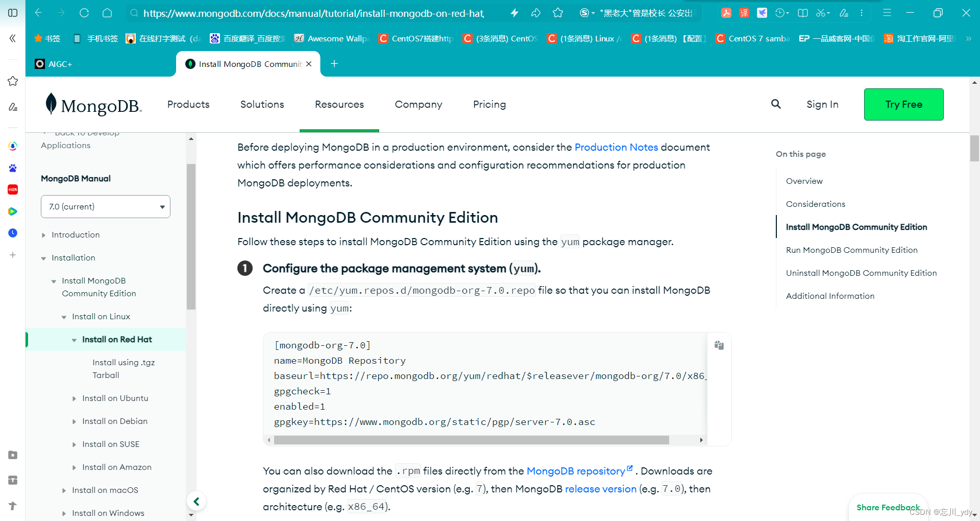The image size is (980, 521).
Task: Expand the Install on Ubuntu section
Action: tap(75, 398)
